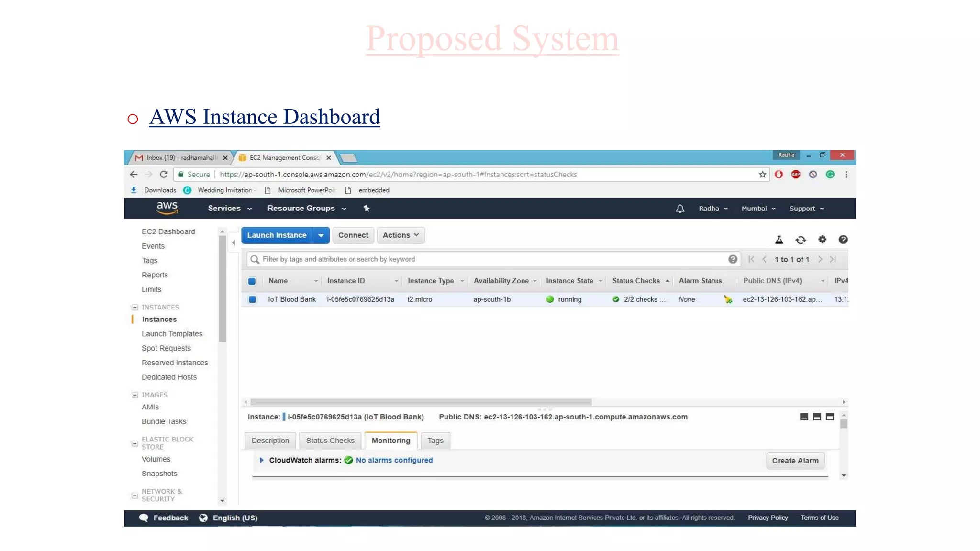
Task: Open the Launch Instance dropdown arrow
Action: [x=321, y=235]
